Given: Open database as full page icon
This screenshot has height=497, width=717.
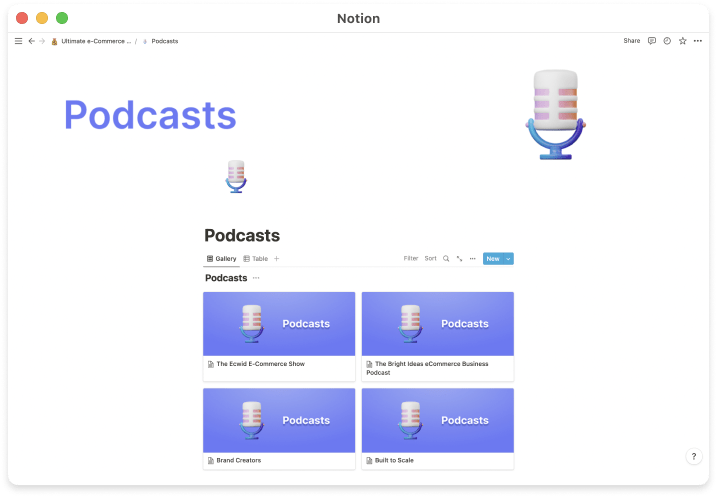Looking at the screenshot, I should (x=459, y=259).
